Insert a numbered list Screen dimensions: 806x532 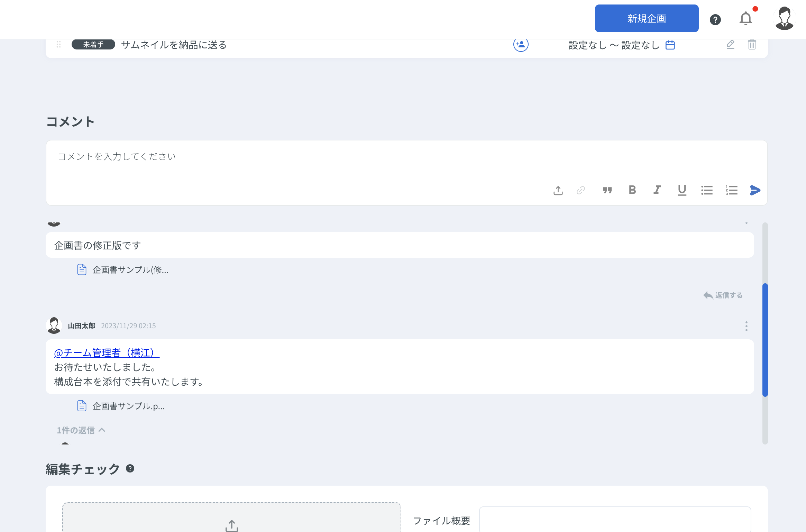(x=732, y=190)
